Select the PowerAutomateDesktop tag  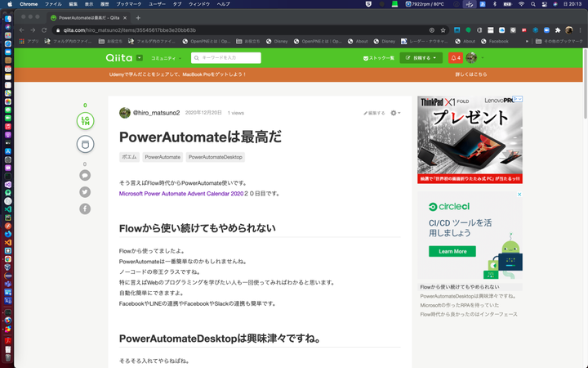[216, 157]
